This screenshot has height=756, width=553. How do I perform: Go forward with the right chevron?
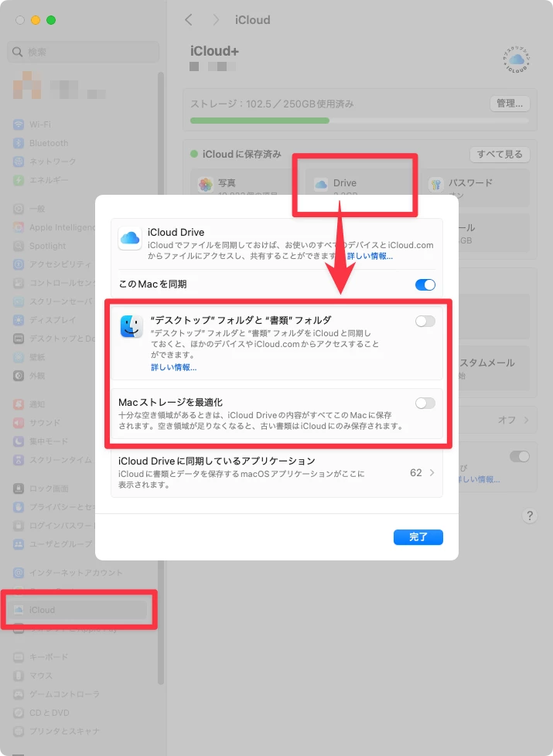(216, 20)
